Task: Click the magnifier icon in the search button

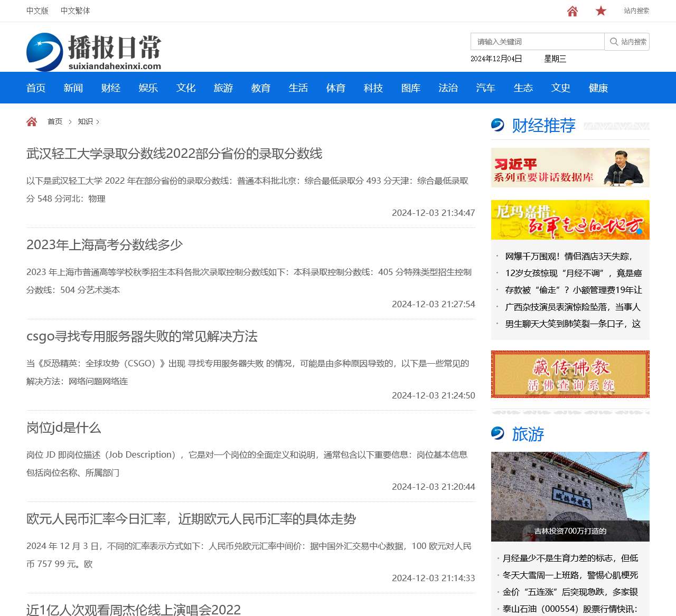Action: (x=613, y=42)
